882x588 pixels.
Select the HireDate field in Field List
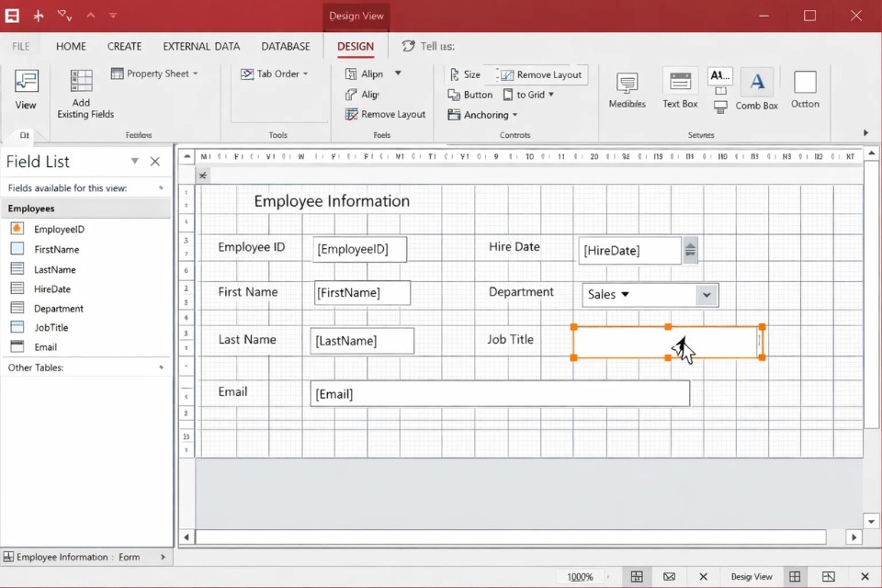pos(52,288)
